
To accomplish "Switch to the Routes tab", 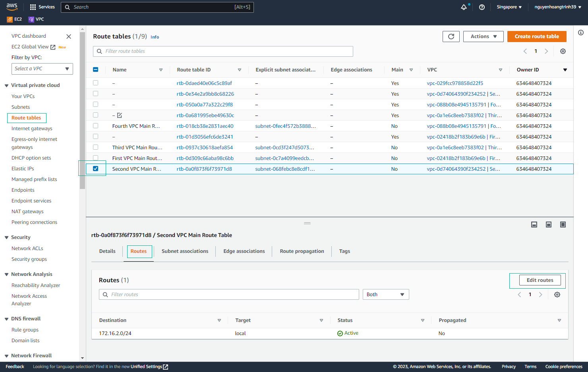I will pyautogui.click(x=139, y=251).
